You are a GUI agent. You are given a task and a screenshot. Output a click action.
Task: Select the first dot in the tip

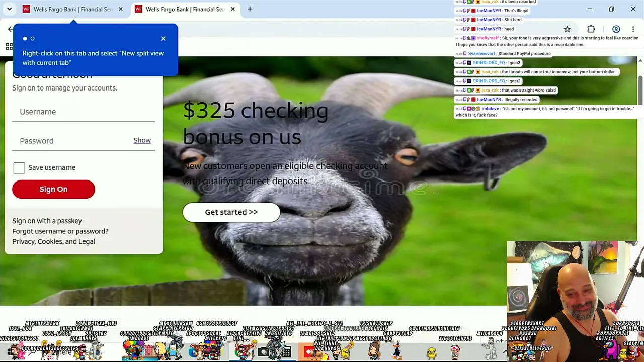tap(25, 39)
